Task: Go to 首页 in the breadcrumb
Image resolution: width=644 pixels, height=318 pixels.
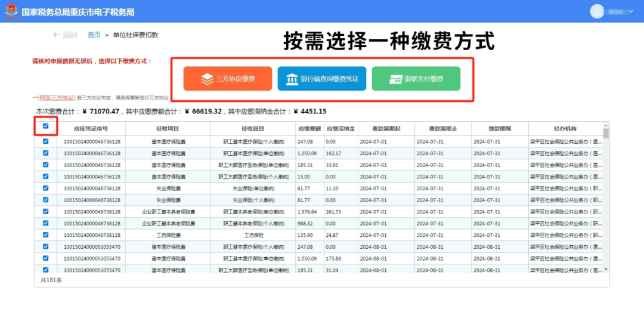Action: pos(94,35)
